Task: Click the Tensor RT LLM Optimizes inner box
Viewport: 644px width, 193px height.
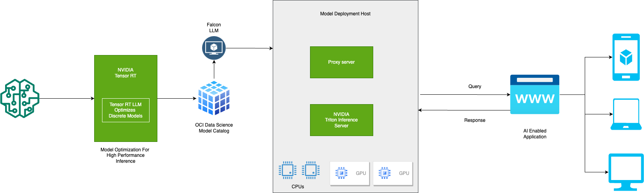Action: (126, 110)
